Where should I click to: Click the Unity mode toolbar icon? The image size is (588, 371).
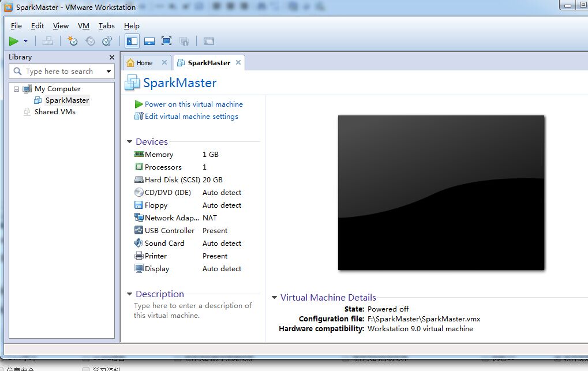[x=184, y=42]
